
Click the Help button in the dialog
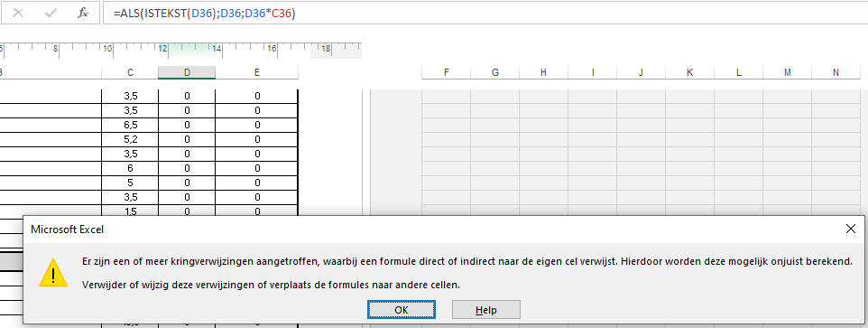pyautogui.click(x=486, y=310)
